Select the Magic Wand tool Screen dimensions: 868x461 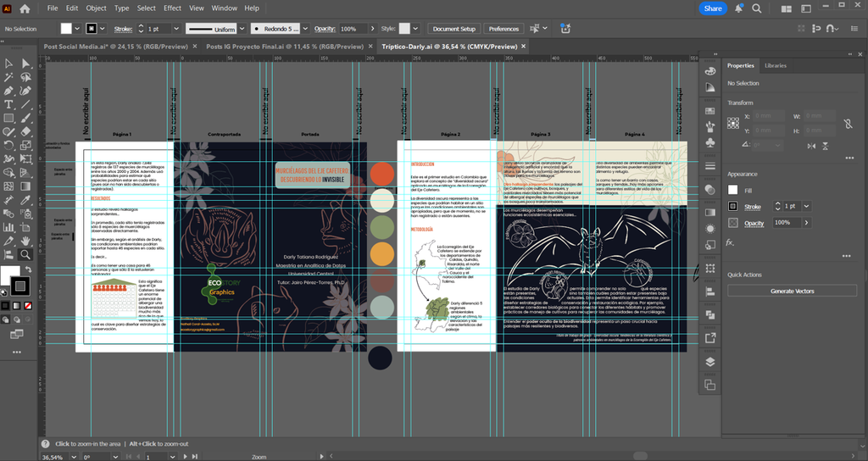pos(8,77)
